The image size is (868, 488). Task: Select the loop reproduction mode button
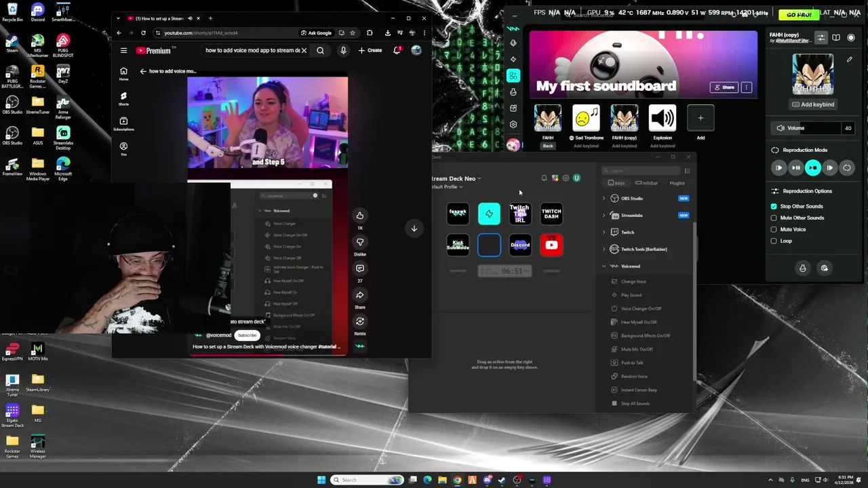(847, 167)
